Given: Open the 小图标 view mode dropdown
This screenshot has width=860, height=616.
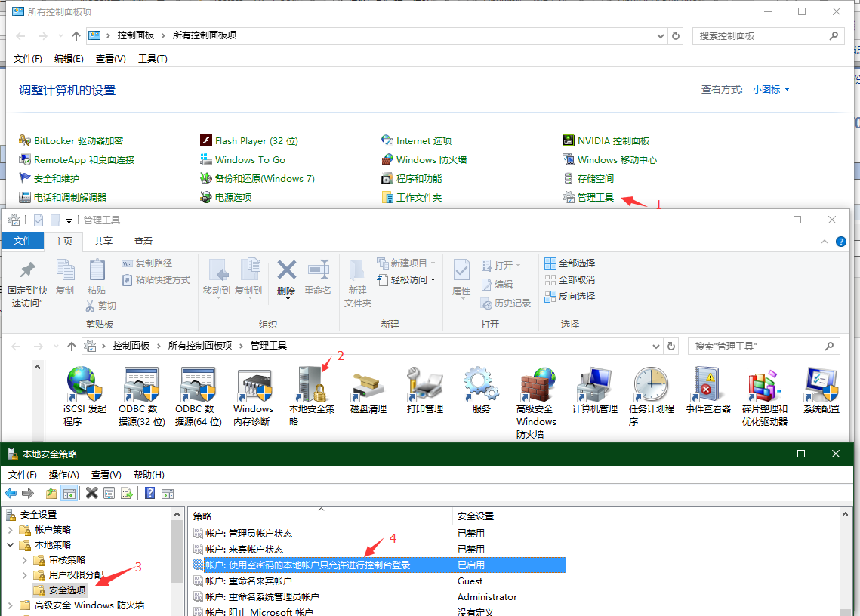Looking at the screenshot, I should [771, 89].
